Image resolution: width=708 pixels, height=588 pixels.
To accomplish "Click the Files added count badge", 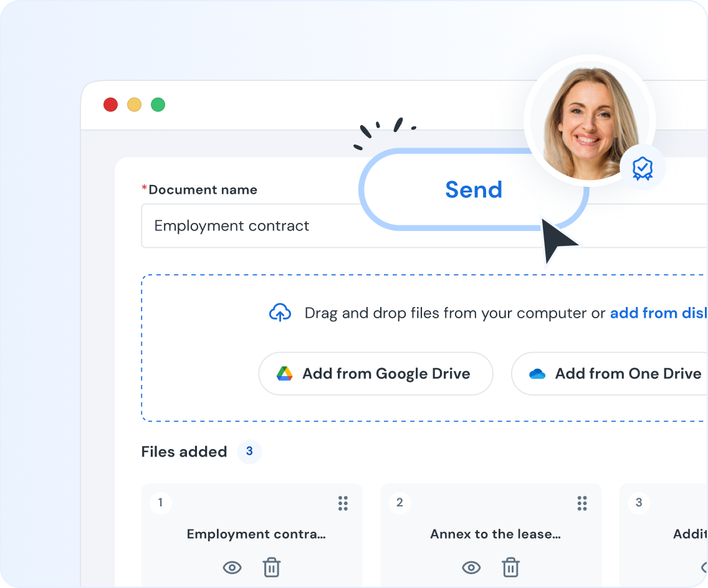I will pos(249,452).
